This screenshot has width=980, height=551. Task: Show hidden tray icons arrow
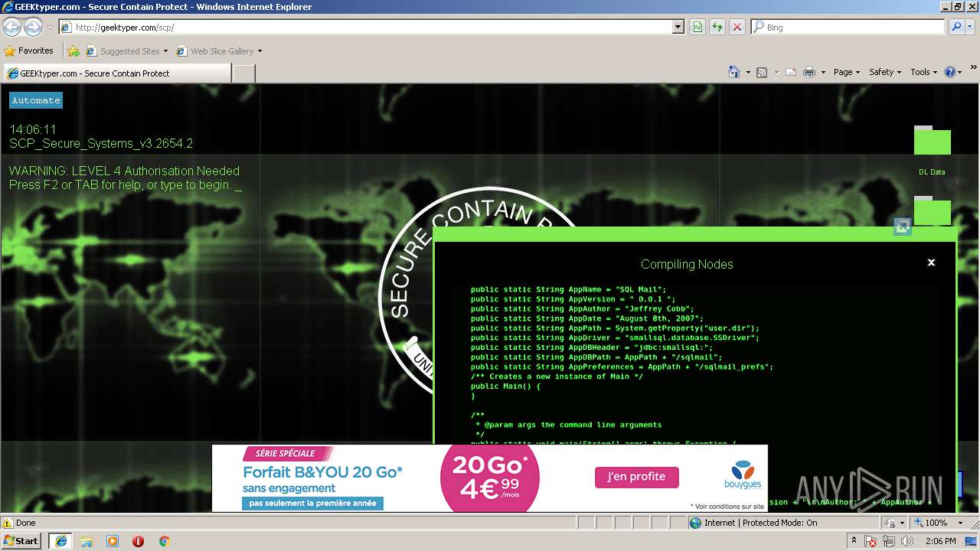[854, 541]
